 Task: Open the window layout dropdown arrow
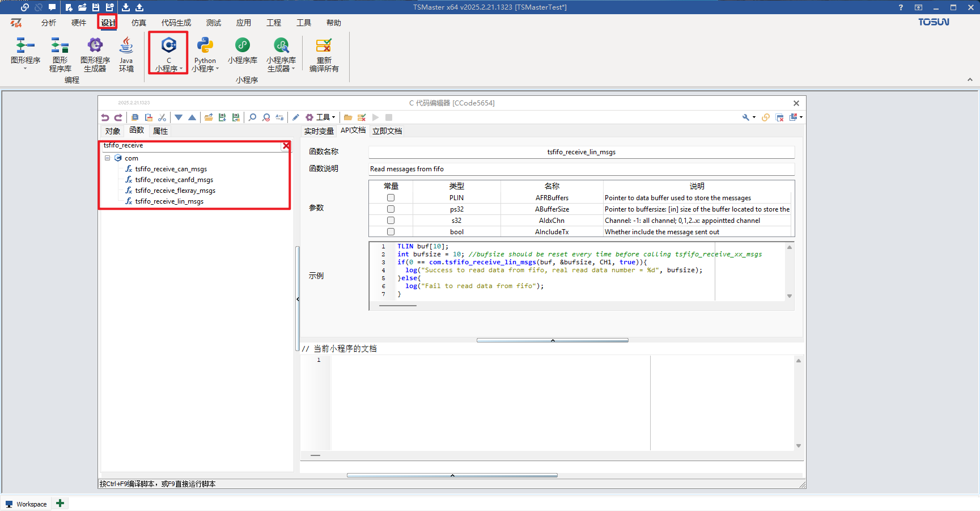coord(801,117)
